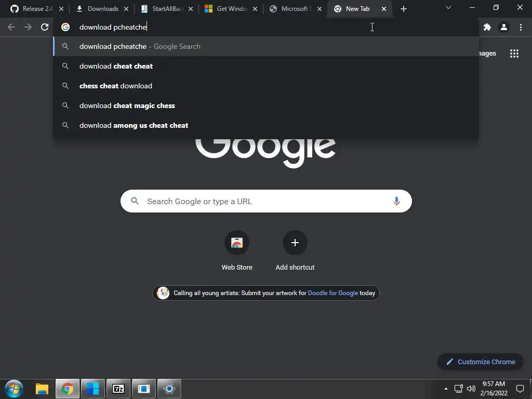Choose suggestion 'download pcheatche - Google Search'
Screen dimensions: 532x399
point(266,46)
